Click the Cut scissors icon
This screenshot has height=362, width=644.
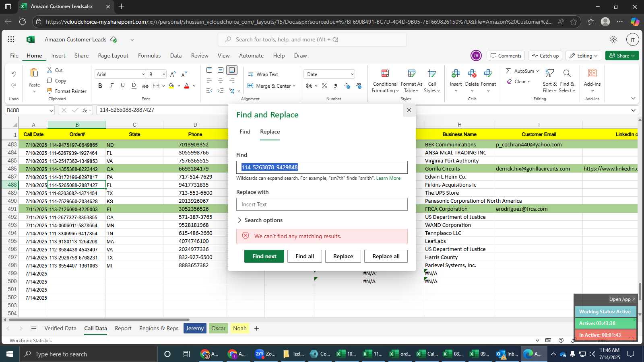[x=50, y=70]
